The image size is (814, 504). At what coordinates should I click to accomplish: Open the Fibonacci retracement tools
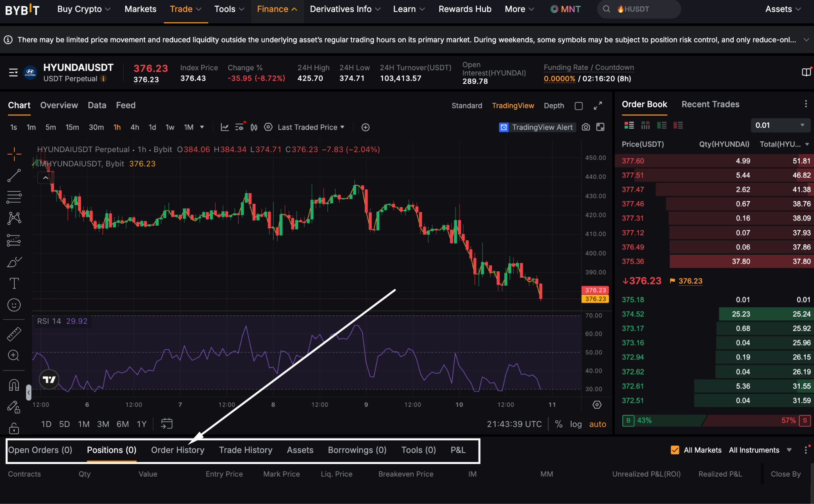(14, 197)
